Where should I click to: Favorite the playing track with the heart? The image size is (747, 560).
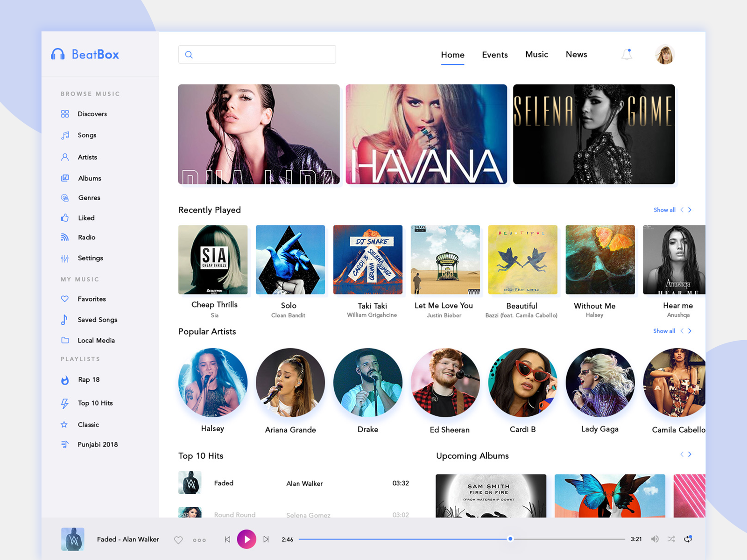pos(178,539)
